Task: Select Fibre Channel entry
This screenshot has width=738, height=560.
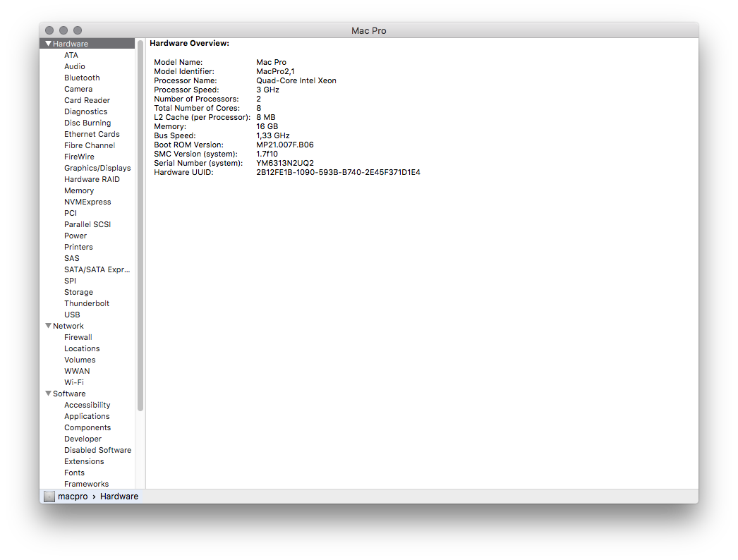Action: (x=90, y=145)
